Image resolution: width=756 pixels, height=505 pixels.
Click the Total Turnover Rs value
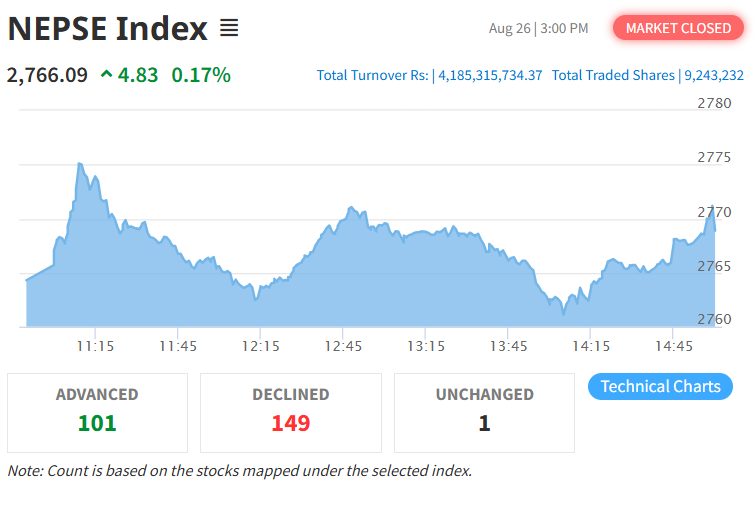(490, 75)
